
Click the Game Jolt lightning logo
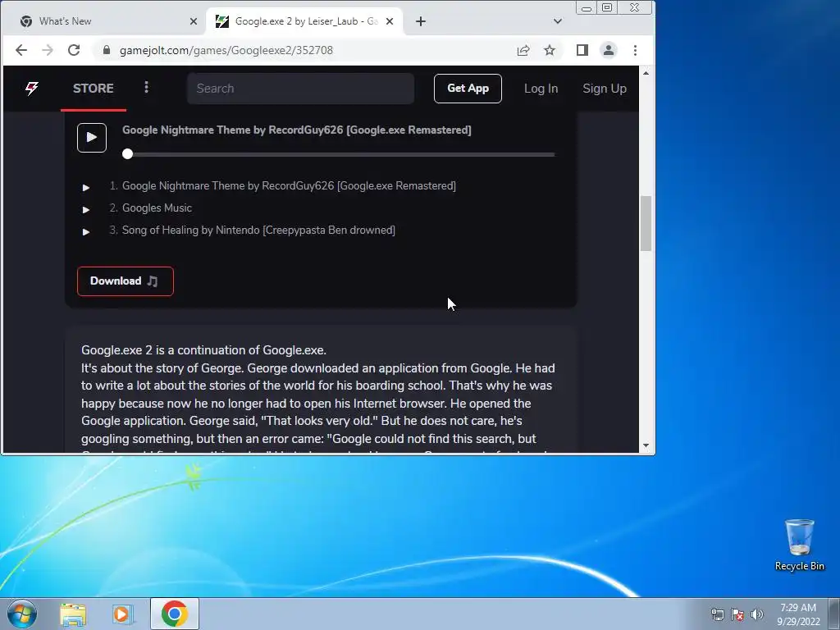pyautogui.click(x=32, y=89)
